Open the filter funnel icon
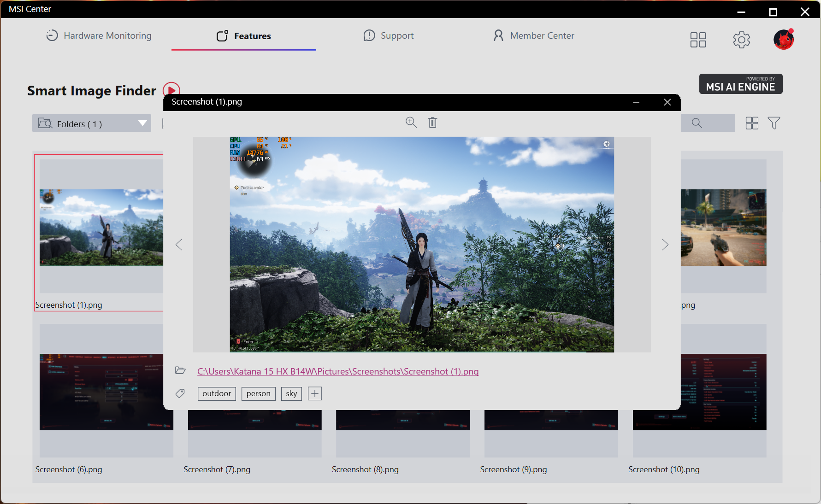This screenshot has height=504, width=821. pyautogui.click(x=774, y=123)
